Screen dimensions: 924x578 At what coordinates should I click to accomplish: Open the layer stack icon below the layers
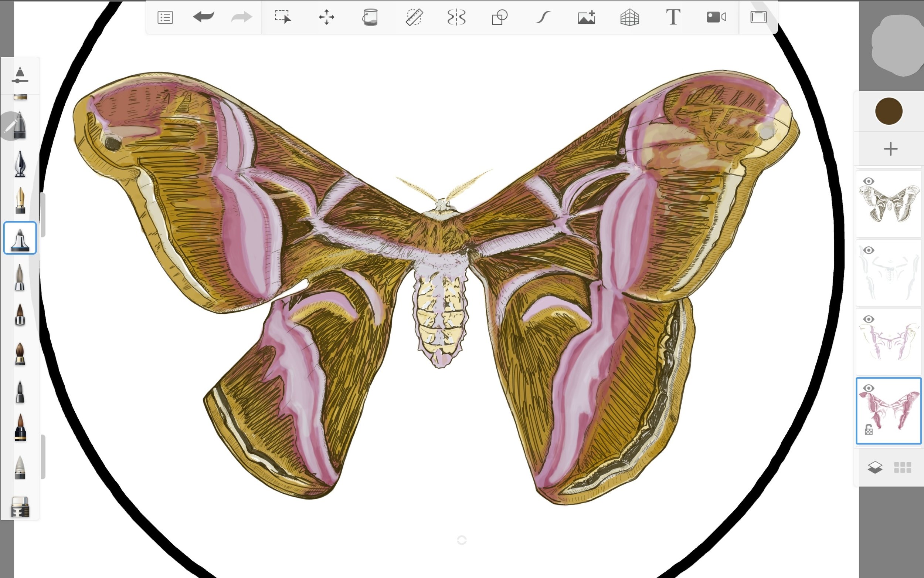pos(875,467)
